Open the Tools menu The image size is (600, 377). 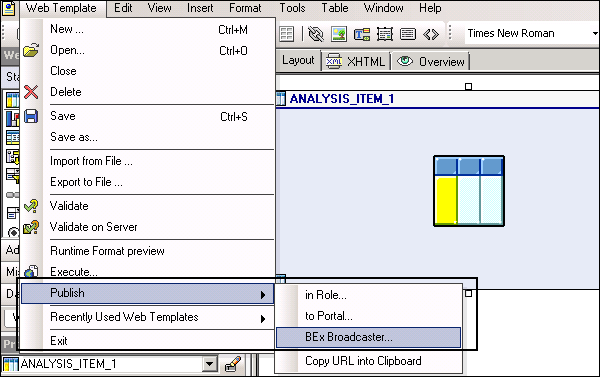[292, 8]
